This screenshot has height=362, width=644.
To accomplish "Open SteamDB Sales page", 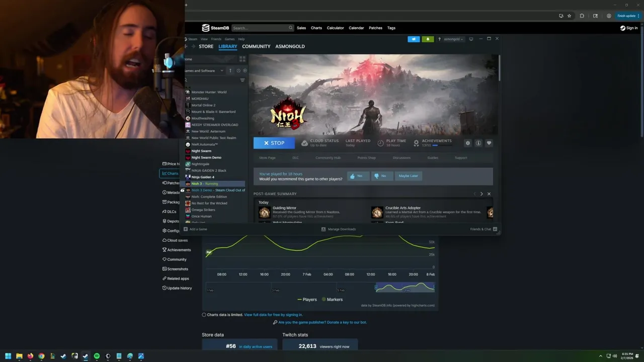I will pos(301,28).
